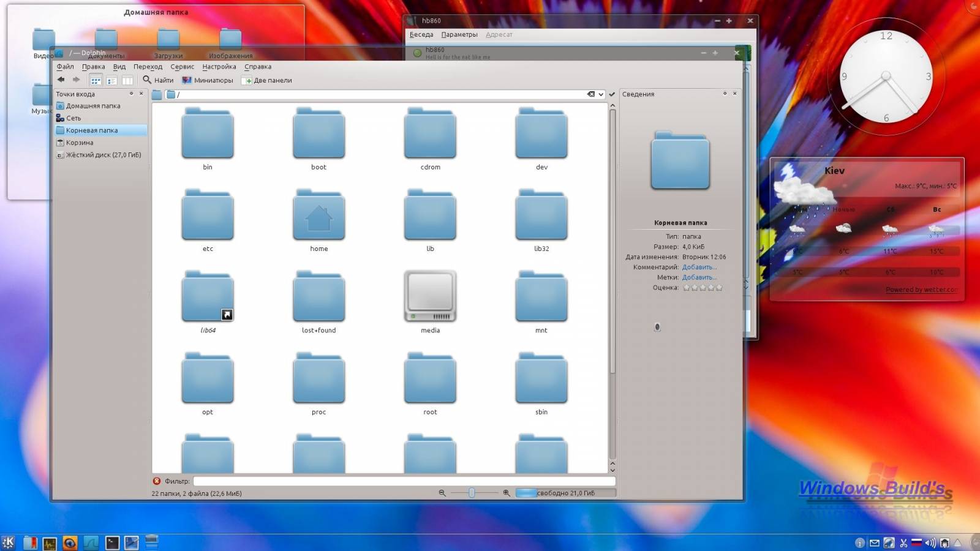Go back with the Dolphin back arrow

click(61, 80)
